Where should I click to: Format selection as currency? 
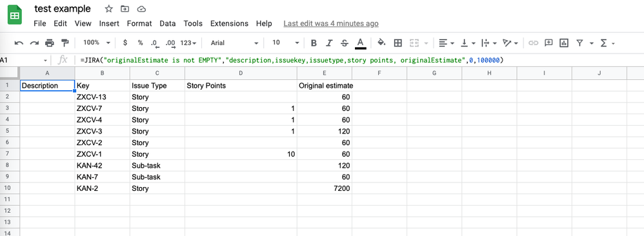pos(125,43)
